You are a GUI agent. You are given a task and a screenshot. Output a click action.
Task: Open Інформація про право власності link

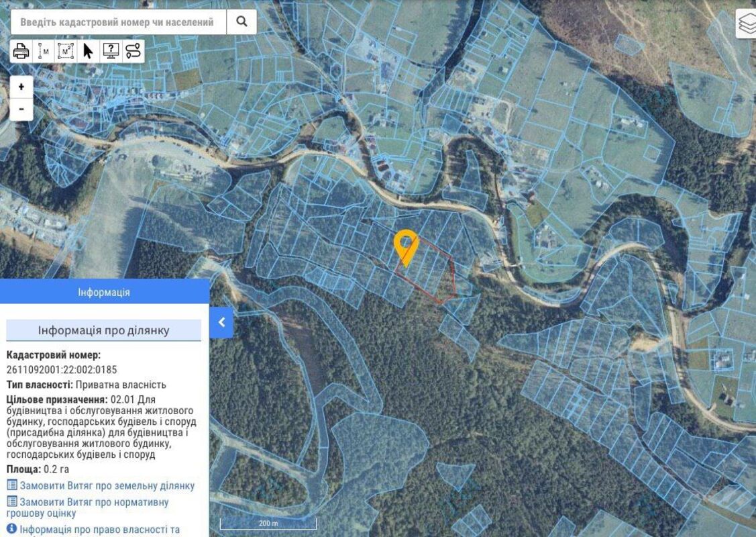pos(99,530)
